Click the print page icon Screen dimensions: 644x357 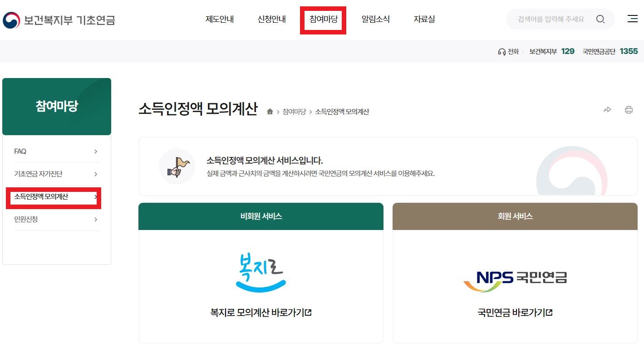(629, 109)
